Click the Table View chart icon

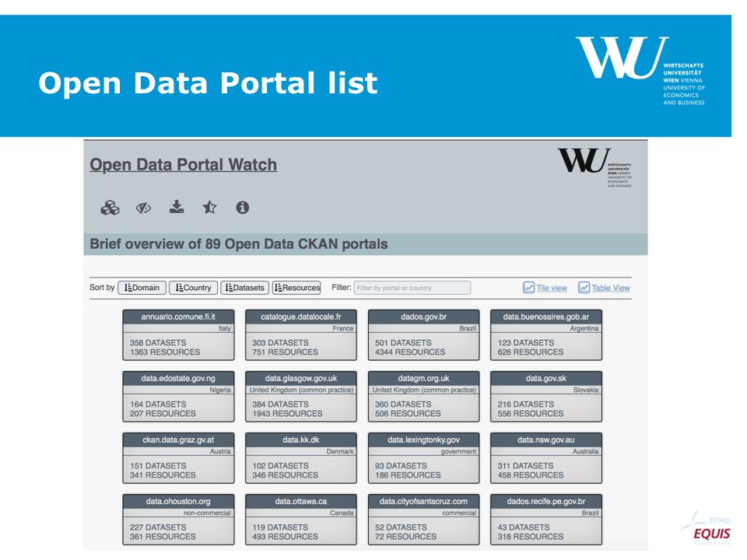click(x=584, y=288)
